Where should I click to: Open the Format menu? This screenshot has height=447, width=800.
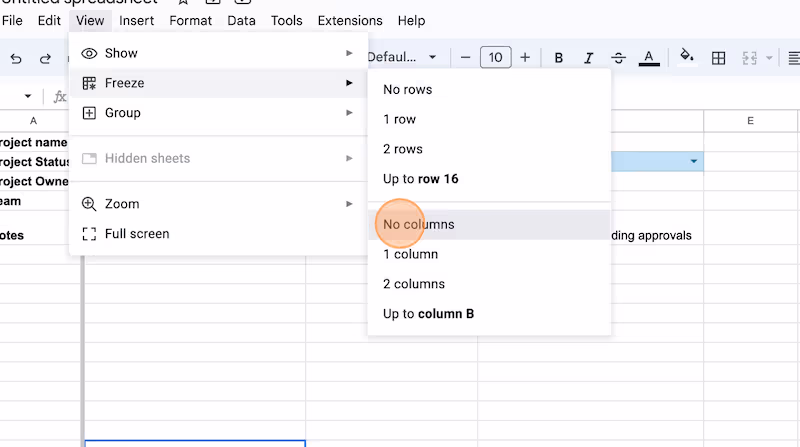(x=190, y=20)
